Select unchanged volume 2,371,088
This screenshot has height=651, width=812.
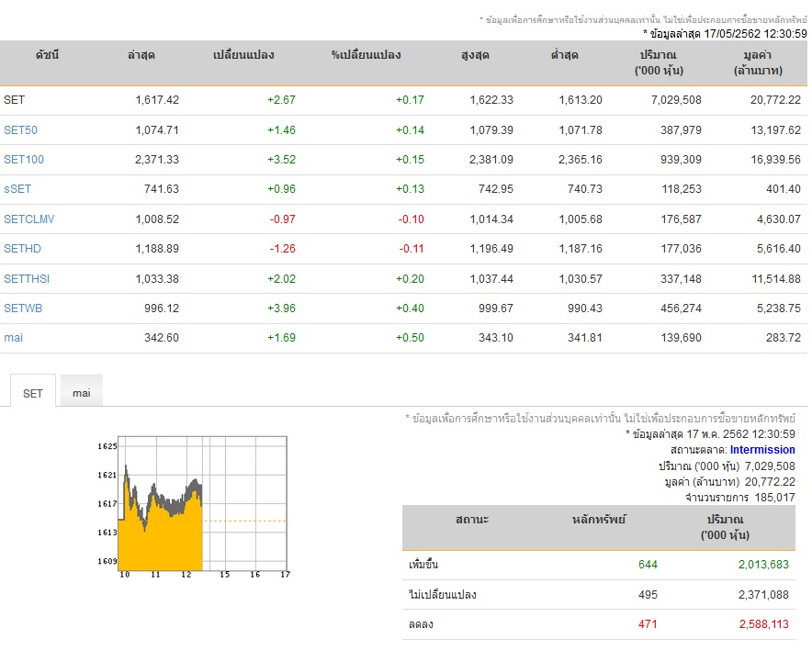pos(763,595)
